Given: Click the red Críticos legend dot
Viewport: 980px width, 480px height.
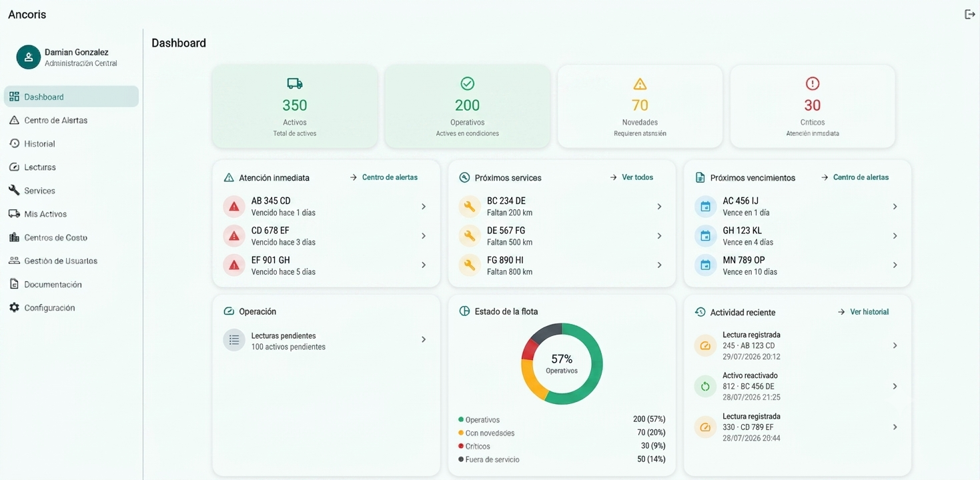Looking at the screenshot, I should coord(461,446).
